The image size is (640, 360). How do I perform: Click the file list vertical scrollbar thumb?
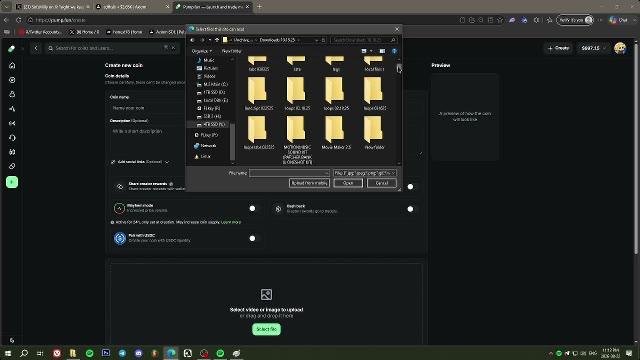coord(399,67)
